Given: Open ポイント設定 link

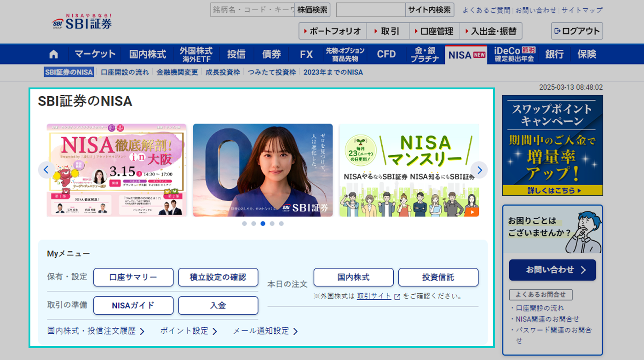Looking at the screenshot, I should 189,331.
